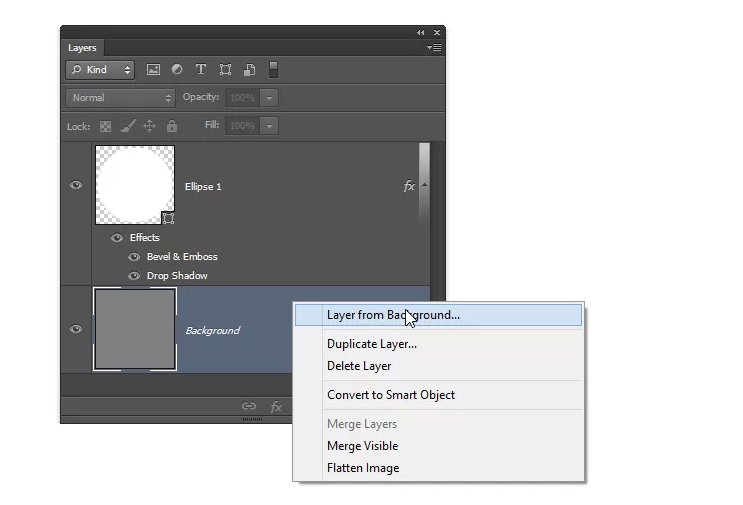
Task: Click the lock transparent pixels icon
Action: (x=105, y=126)
